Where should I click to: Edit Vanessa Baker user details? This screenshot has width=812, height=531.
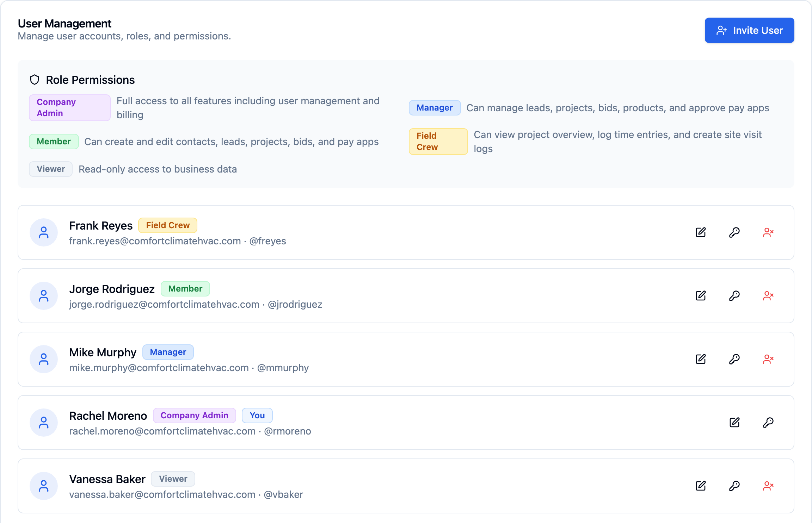(701, 486)
